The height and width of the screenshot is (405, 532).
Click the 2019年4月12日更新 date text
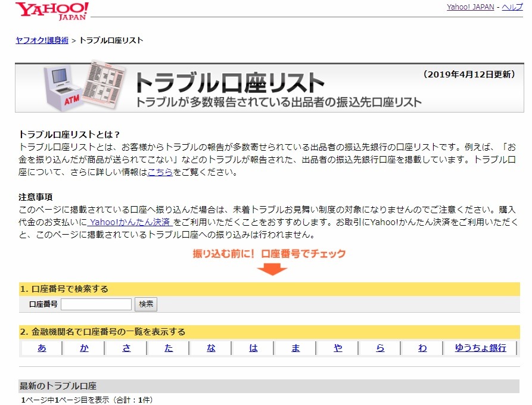point(469,74)
